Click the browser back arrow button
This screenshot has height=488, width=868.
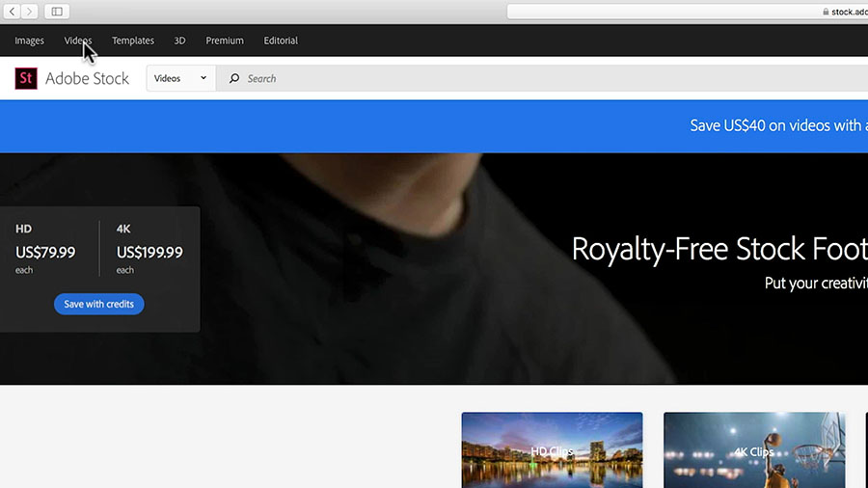pyautogui.click(x=13, y=11)
